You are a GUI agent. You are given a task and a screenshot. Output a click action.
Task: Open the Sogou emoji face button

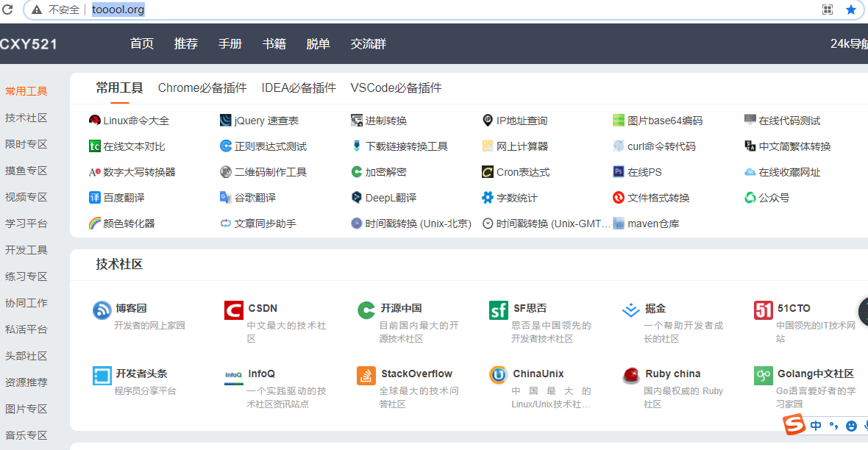tap(851, 426)
